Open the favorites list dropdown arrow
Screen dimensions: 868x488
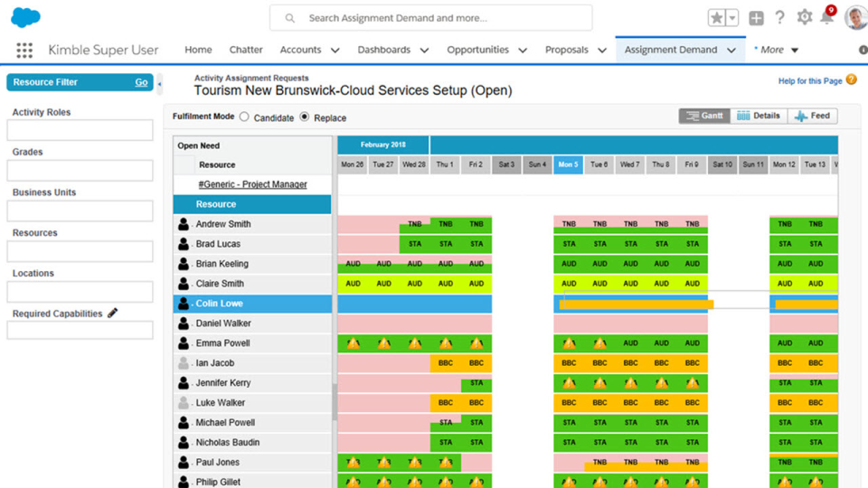pos(731,18)
